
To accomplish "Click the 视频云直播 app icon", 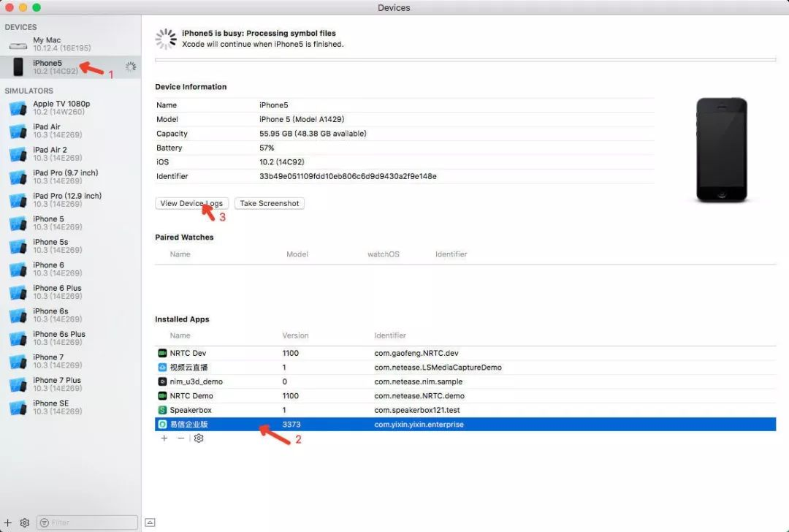I will click(162, 368).
